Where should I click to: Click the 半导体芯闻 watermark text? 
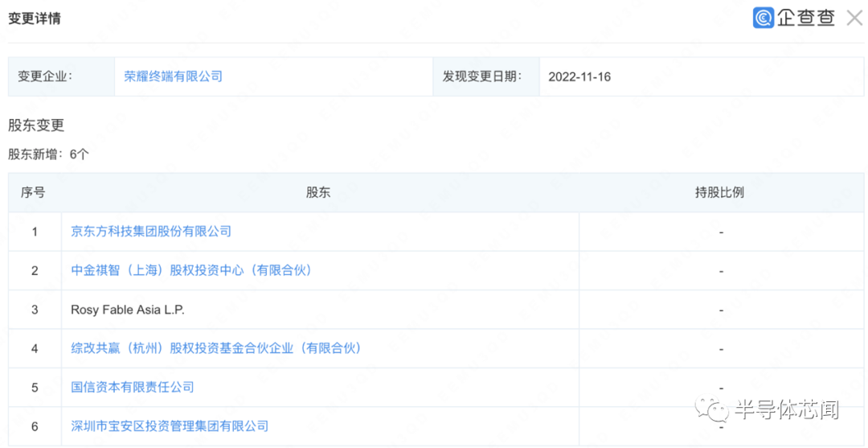tap(787, 410)
